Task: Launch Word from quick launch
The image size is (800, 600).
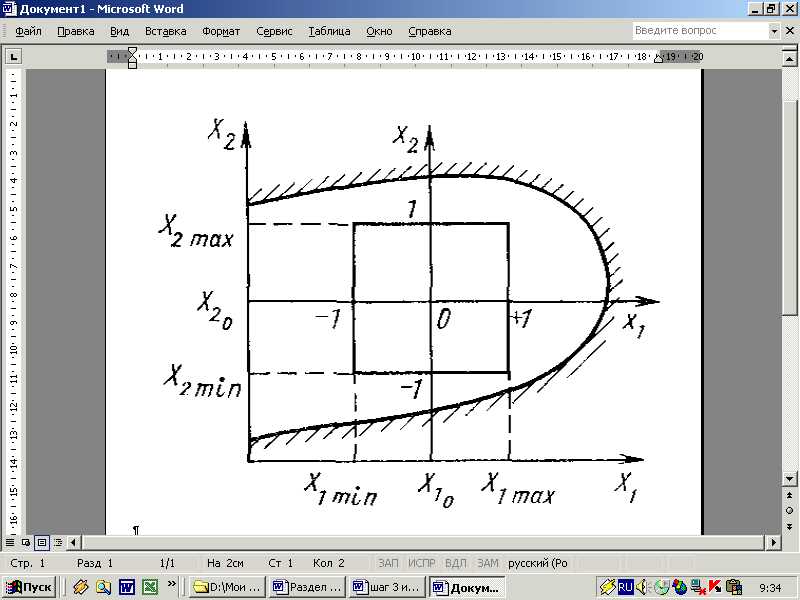Action: pos(127,587)
